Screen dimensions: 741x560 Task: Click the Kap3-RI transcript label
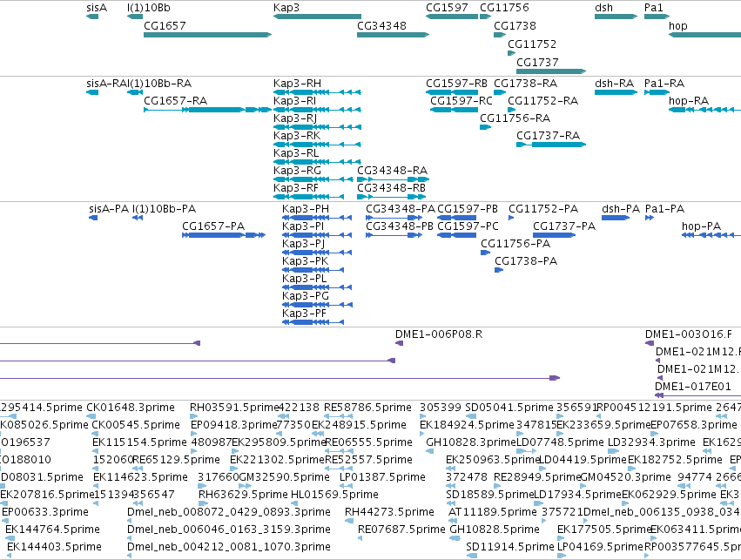(294, 101)
